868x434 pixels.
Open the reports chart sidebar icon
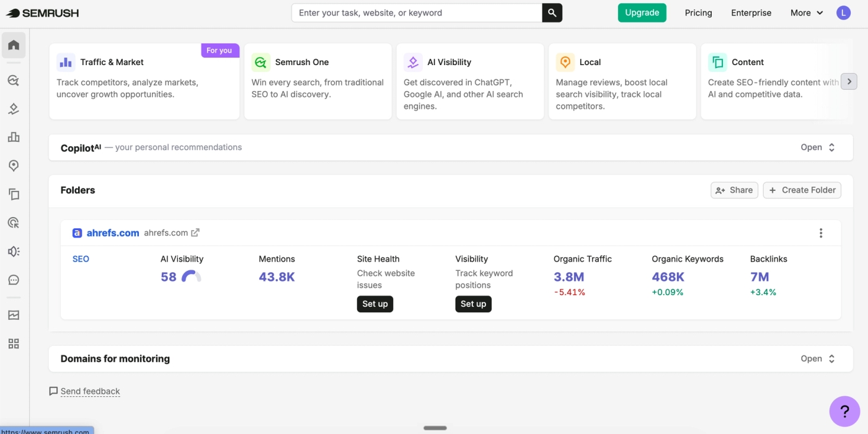(14, 315)
